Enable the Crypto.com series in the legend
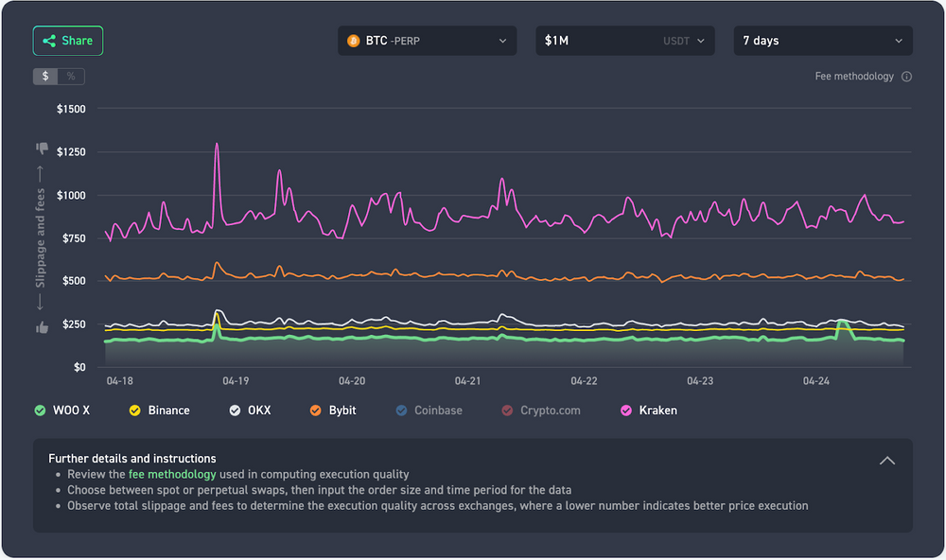 coord(507,411)
